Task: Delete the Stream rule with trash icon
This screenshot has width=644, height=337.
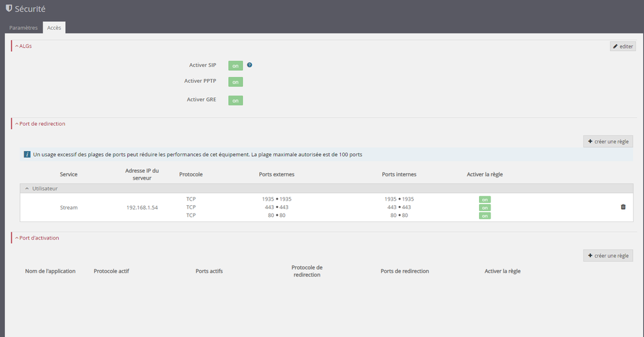Action: point(623,207)
